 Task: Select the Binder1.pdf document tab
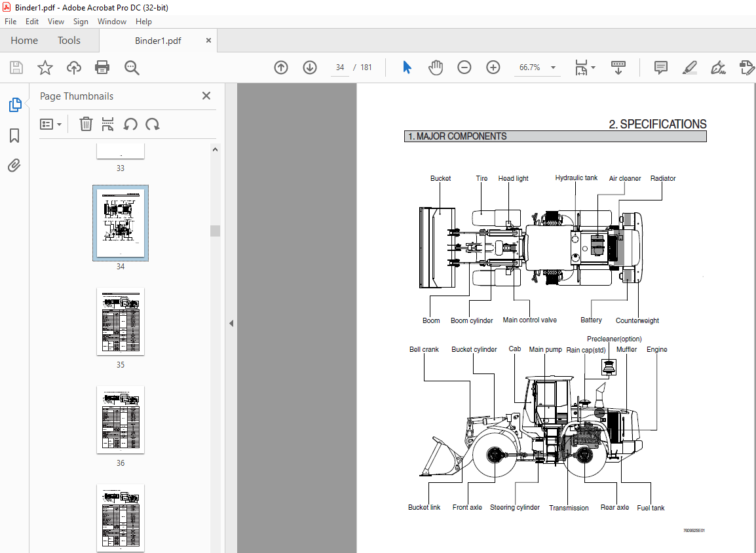pyautogui.click(x=158, y=41)
